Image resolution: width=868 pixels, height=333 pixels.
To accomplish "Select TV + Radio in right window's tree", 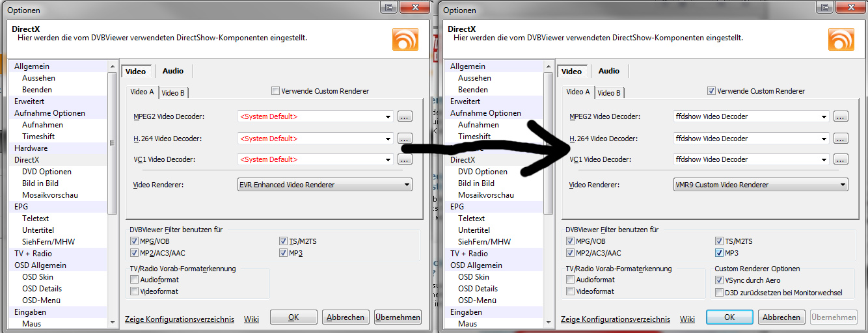I will coord(469,254).
